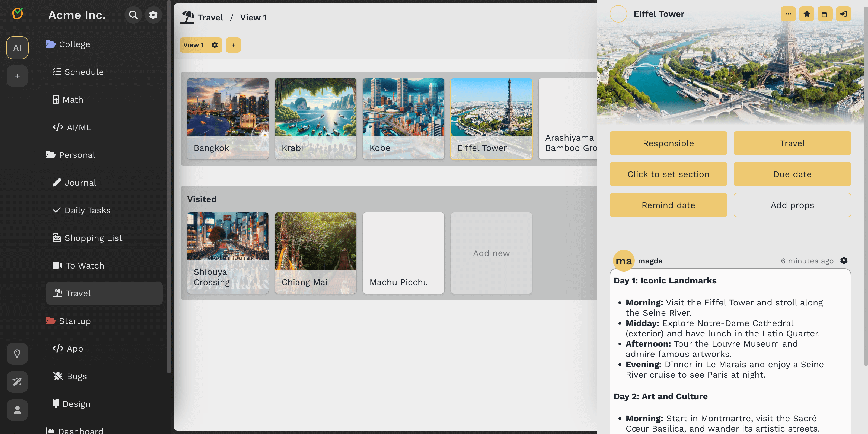Open the AI workspace button
The image size is (868, 434).
click(17, 48)
